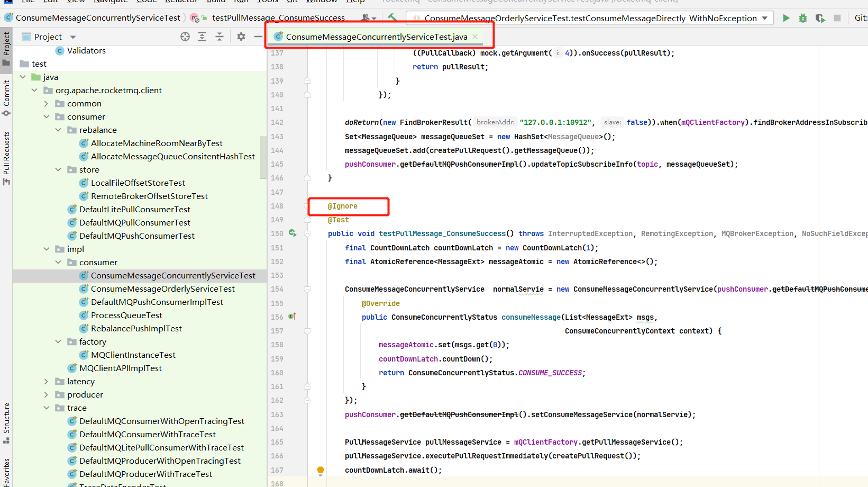Select RebalancePushImplTest file

click(136, 328)
